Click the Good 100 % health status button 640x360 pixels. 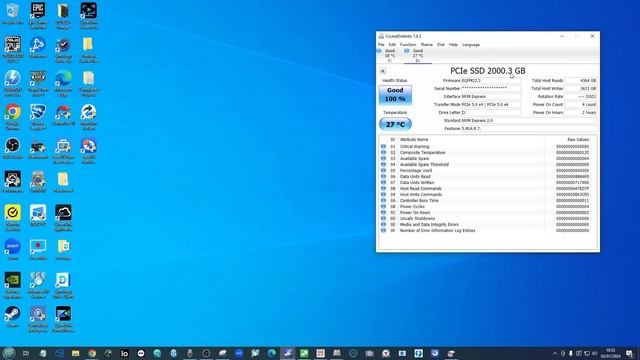[395, 95]
